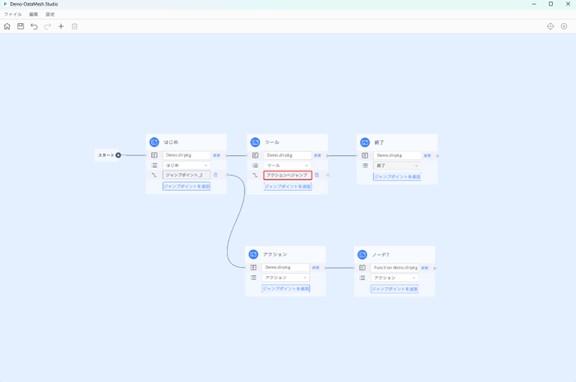Click scene list icon in ツール node
Screen dimensions: 576x382
tap(255, 165)
